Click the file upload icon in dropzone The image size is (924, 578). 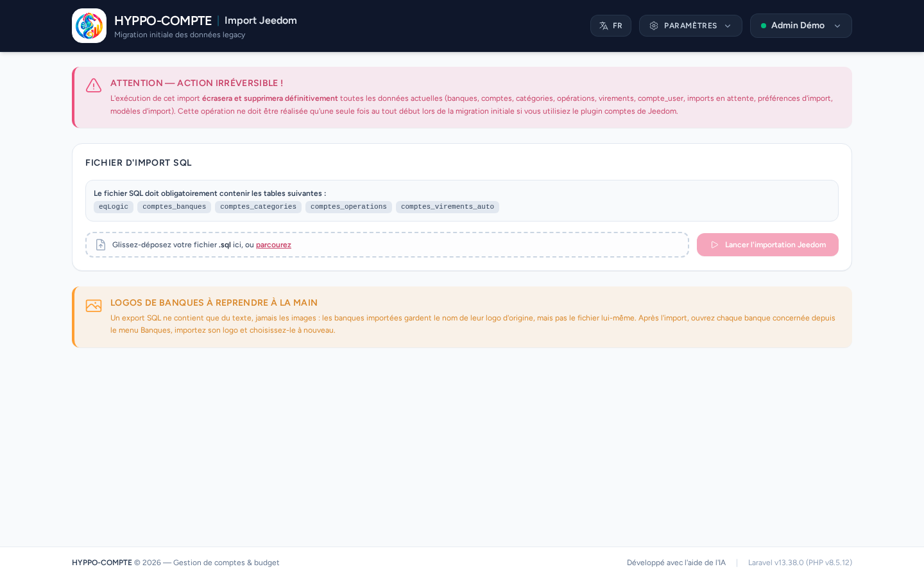click(101, 245)
